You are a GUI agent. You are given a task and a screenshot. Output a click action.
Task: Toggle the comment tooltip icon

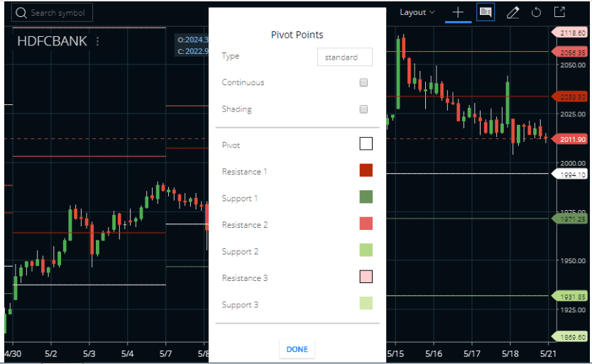tap(486, 12)
